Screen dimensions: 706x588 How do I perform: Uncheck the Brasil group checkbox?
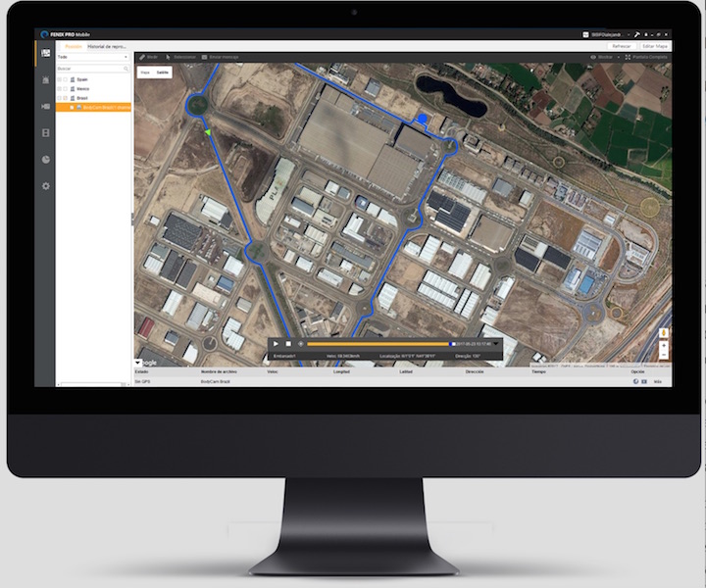66,98
